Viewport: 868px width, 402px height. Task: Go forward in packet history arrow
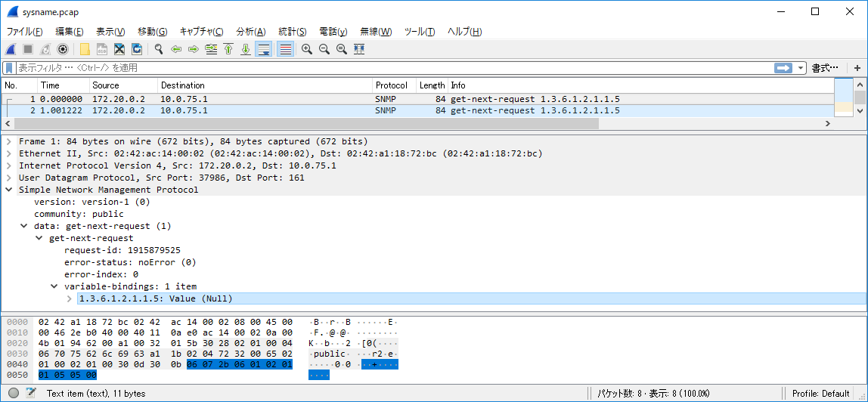click(x=194, y=49)
